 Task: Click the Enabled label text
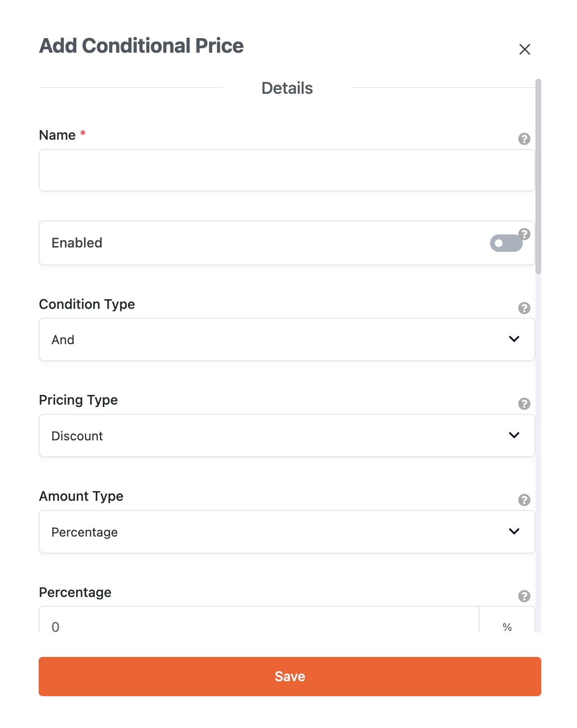click(x=77, y=243)
